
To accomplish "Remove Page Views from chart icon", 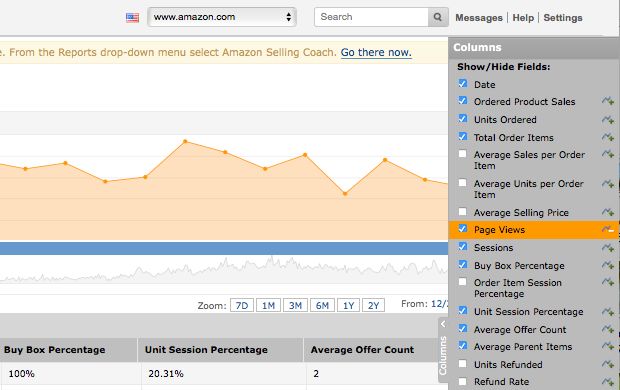I will (x=608, y=229).
